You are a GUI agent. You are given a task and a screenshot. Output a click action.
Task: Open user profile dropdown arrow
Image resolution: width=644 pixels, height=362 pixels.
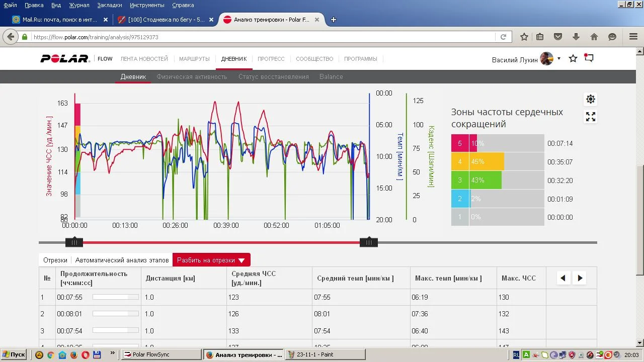559,59
